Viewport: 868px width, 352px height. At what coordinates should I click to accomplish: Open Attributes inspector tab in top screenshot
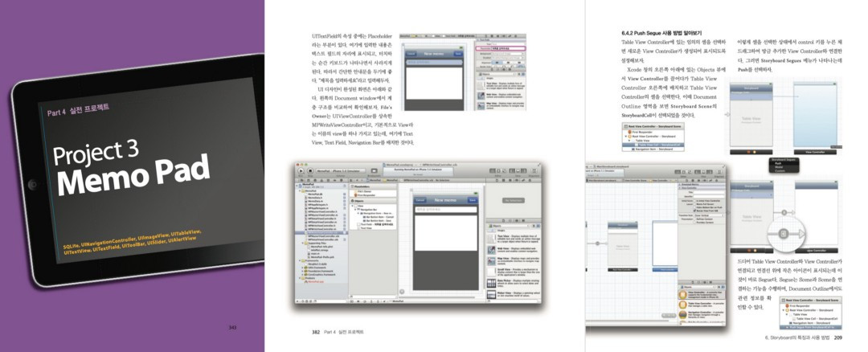(x=504, y=36)
